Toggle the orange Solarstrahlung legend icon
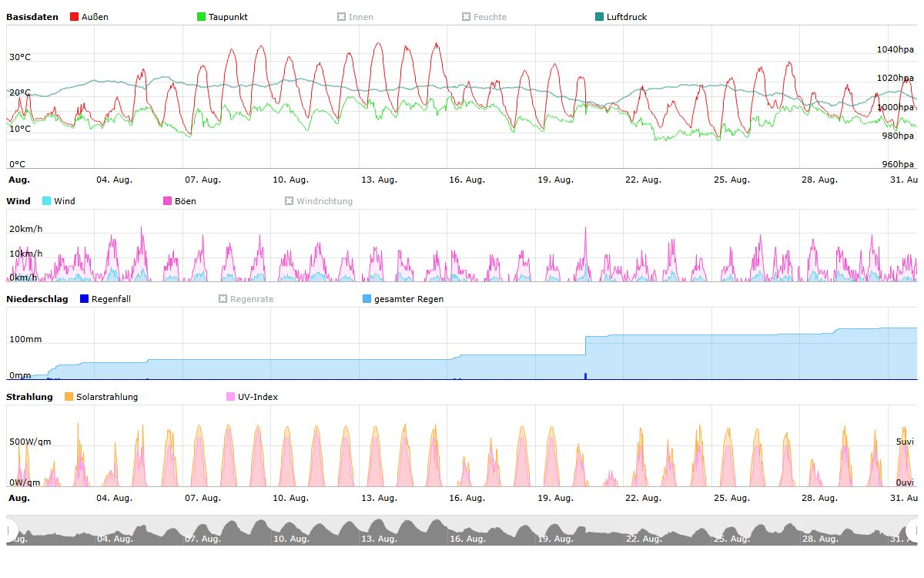The image size is (924, 578). pos(69,397)
